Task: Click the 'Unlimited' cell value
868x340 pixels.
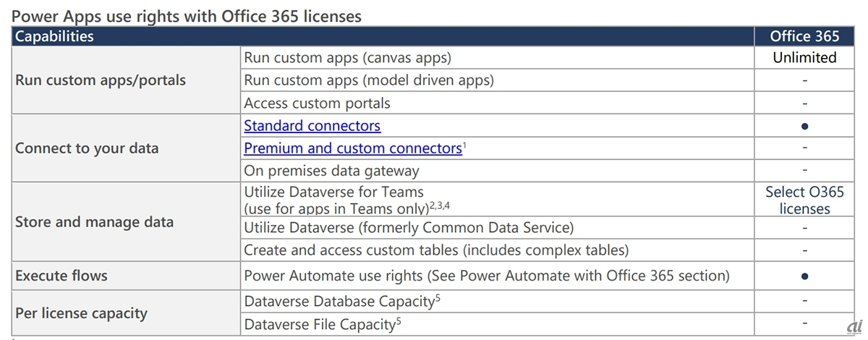Action: pos(804,58)
